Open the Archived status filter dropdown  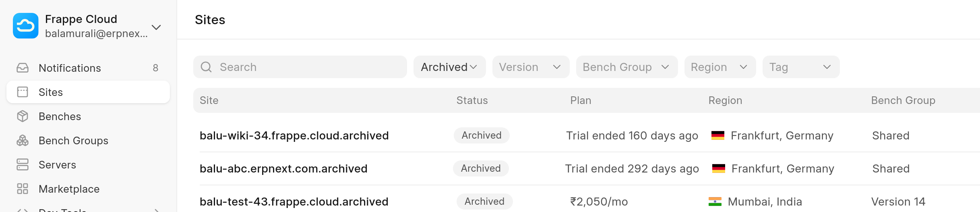[x=449, y=67]
